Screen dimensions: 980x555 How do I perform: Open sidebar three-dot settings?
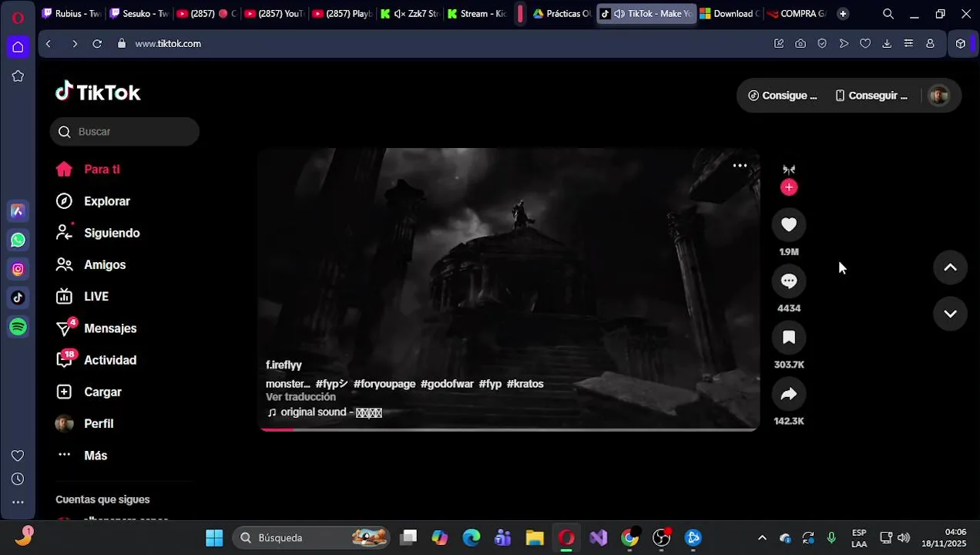point(18,503)
